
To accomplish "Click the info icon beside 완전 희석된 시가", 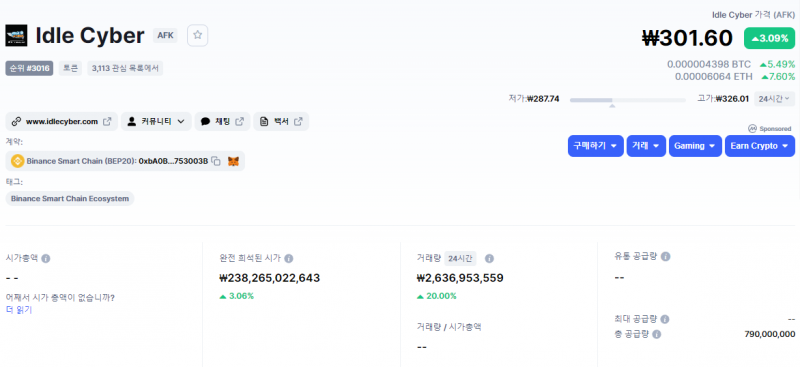I will [x=289, y=258].
